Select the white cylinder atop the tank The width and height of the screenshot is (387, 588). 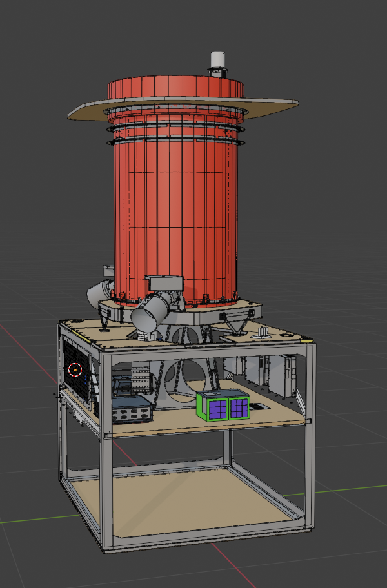[218, 63]
